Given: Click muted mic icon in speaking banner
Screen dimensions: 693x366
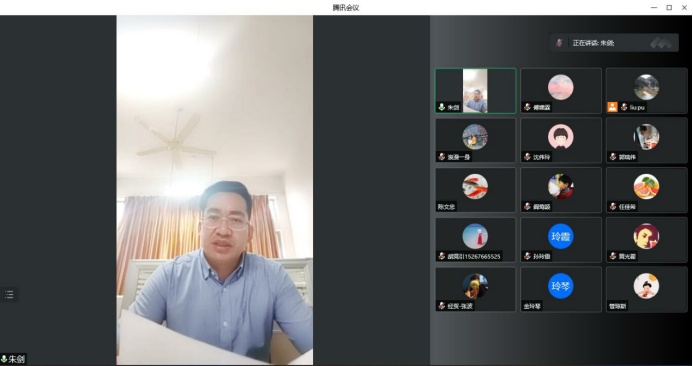Looking at the screenshot, I should 559,43.
